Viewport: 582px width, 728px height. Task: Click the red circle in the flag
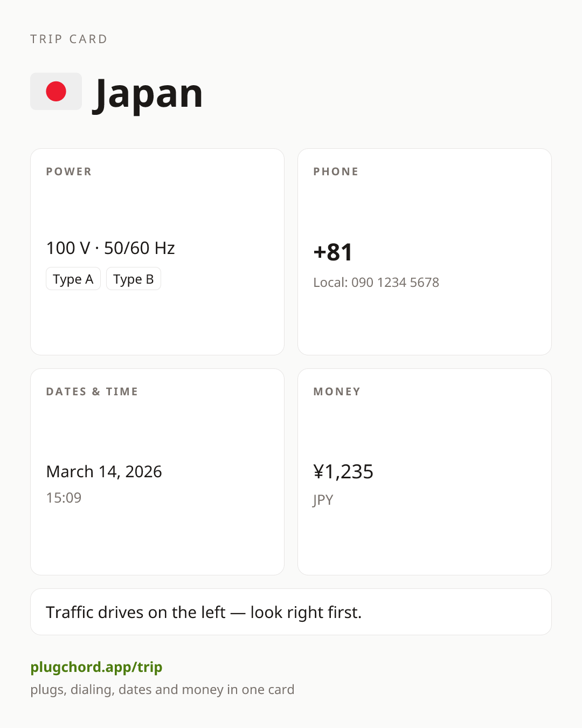coord(56,92)
